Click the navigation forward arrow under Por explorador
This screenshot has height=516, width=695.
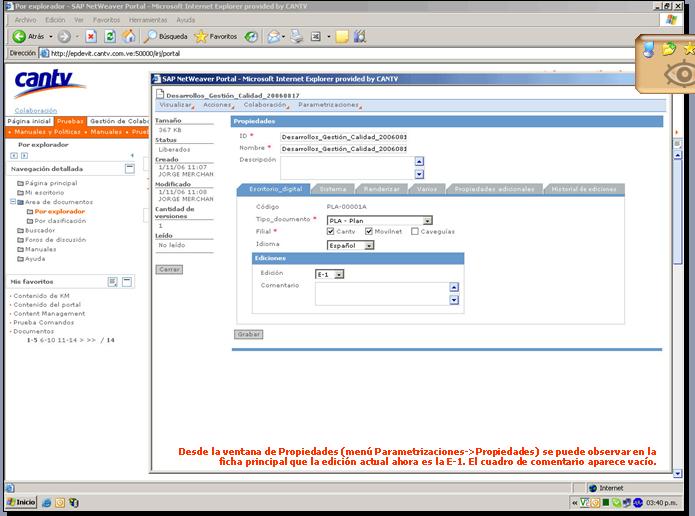click(24, 156)
